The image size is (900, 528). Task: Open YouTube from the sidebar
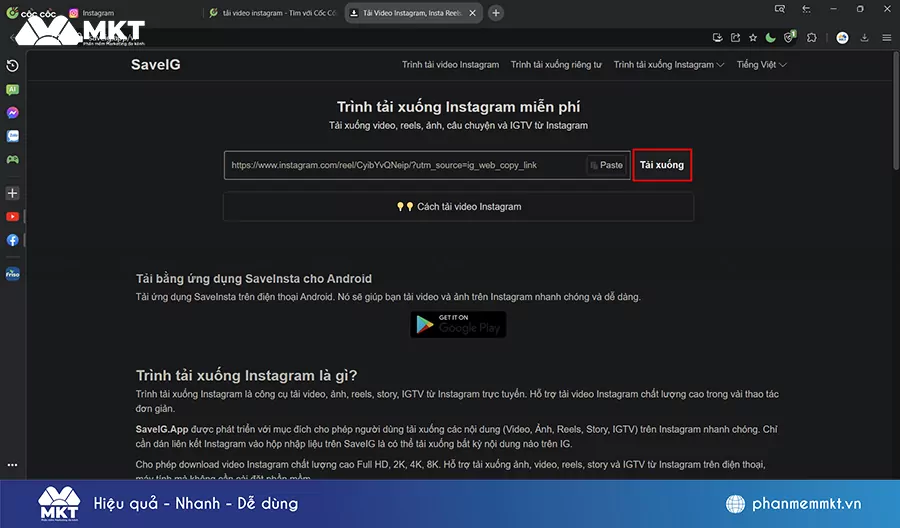pyautogui.click(x=12, y=216)
